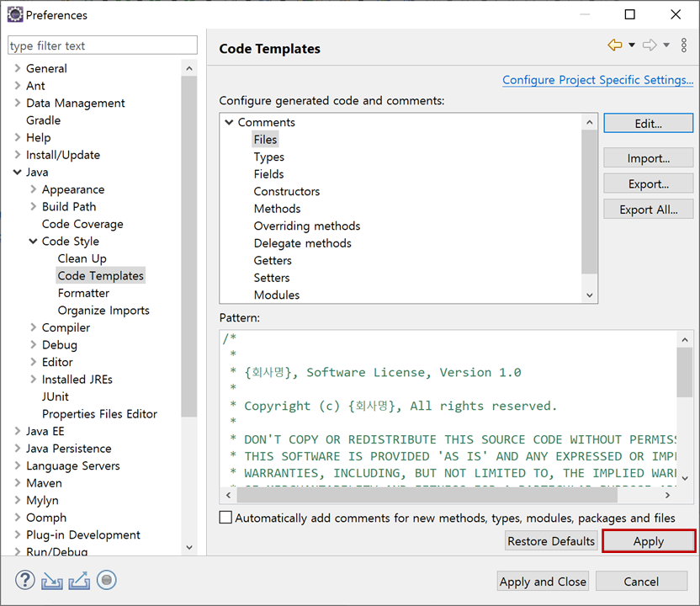Viewport: 700px width, 606px height.
Task: Open Configure Project Specific Settings link
Action: (597, 80)
